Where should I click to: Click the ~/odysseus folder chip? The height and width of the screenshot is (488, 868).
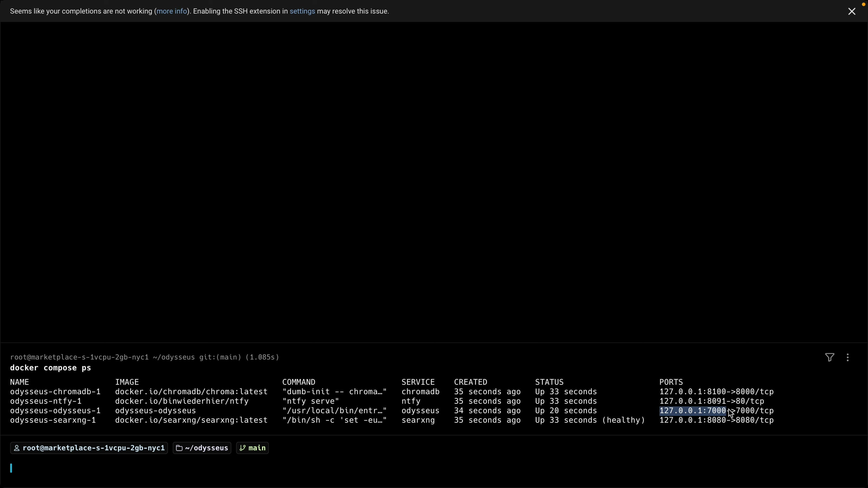pos(202,448)
